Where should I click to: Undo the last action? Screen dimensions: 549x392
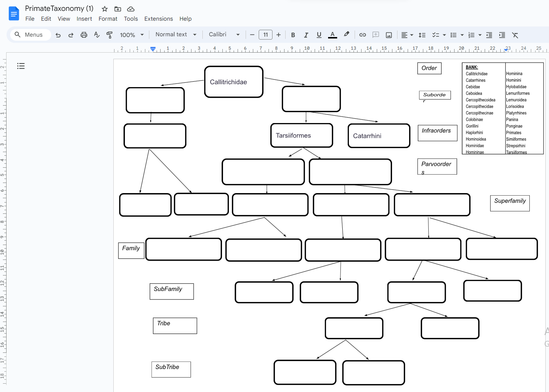[x=58, y=34]
